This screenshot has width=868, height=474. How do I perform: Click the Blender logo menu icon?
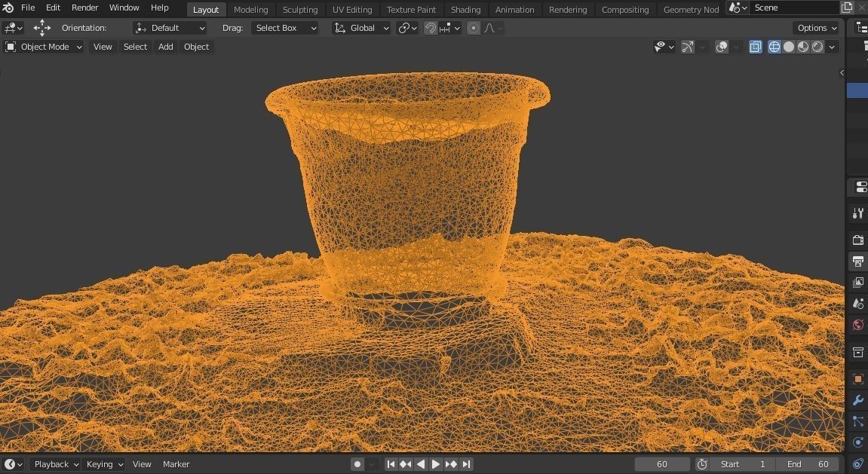coord(8,8)
